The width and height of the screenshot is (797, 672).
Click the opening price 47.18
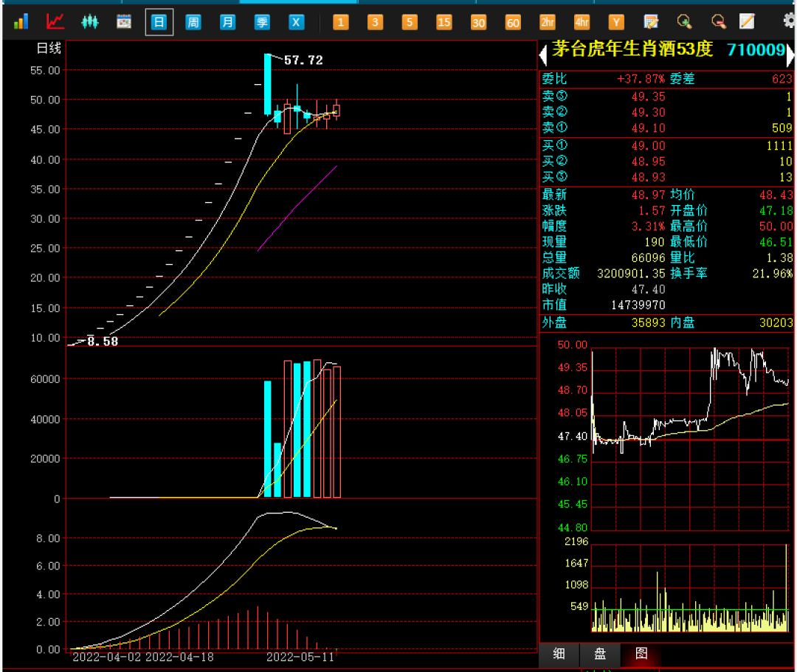tap(776, 211)
